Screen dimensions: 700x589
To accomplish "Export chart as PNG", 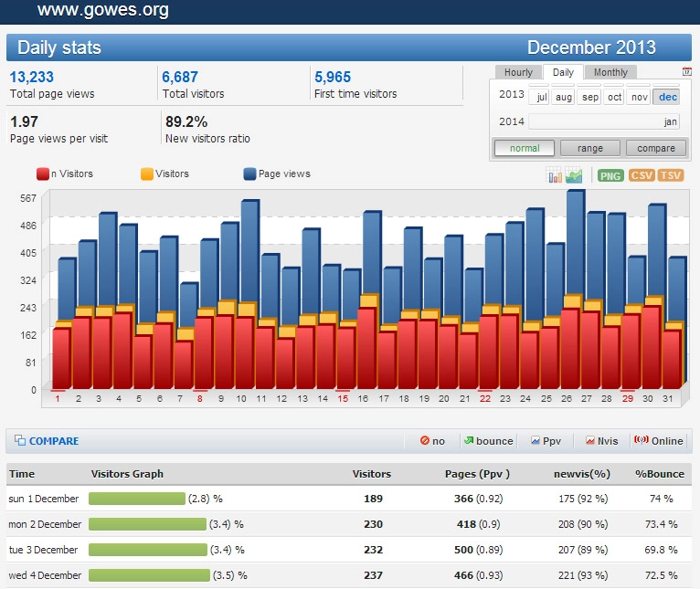I will coord(610,175).
